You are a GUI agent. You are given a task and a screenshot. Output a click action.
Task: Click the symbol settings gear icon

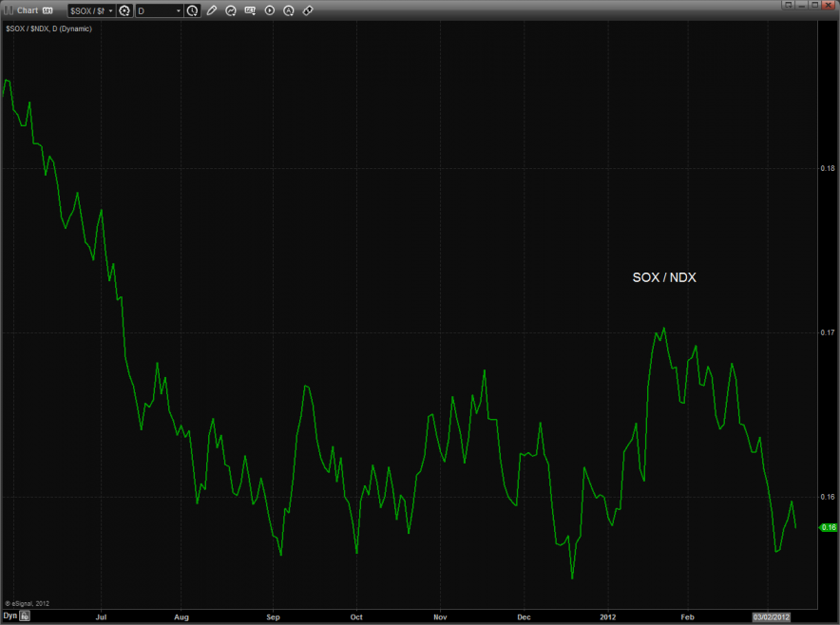pyautogui.click(x=124, y=10)
